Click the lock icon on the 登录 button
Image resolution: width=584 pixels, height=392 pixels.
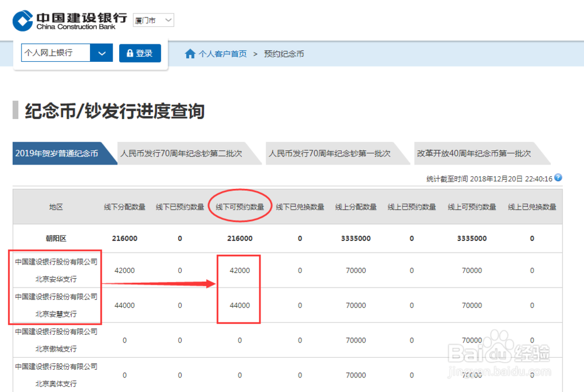129,52
